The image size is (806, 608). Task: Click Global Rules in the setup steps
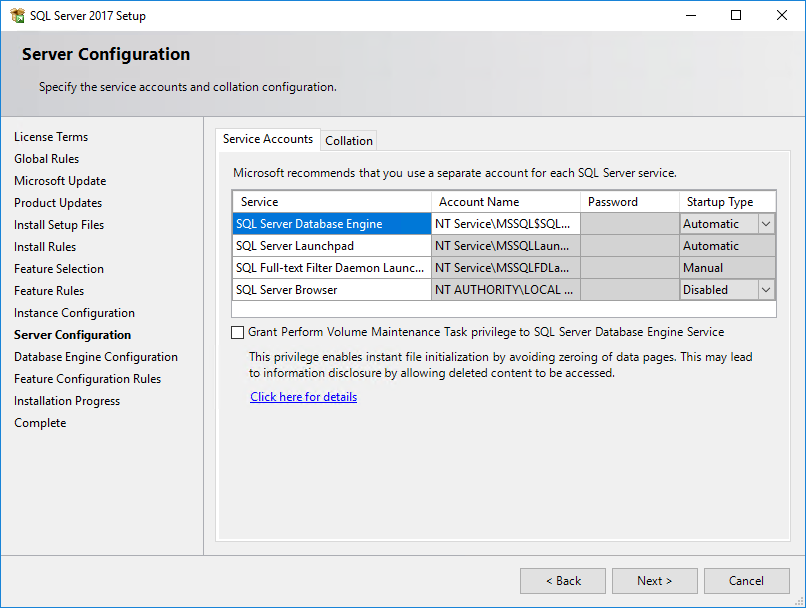pyautogui.click(x=46, y=159)
